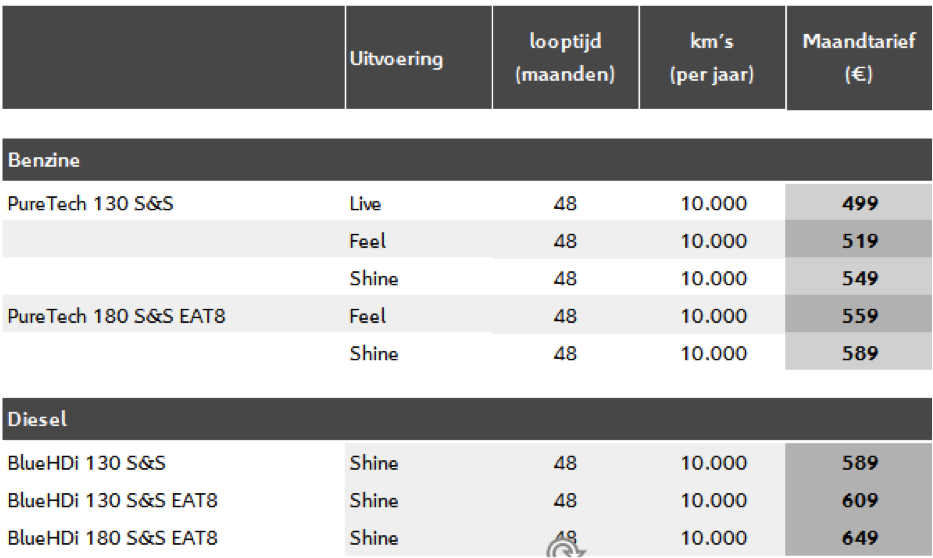Click the rotate icon at table bottom
This screenshot has width=933, height=558.
[x=565, y=548]
